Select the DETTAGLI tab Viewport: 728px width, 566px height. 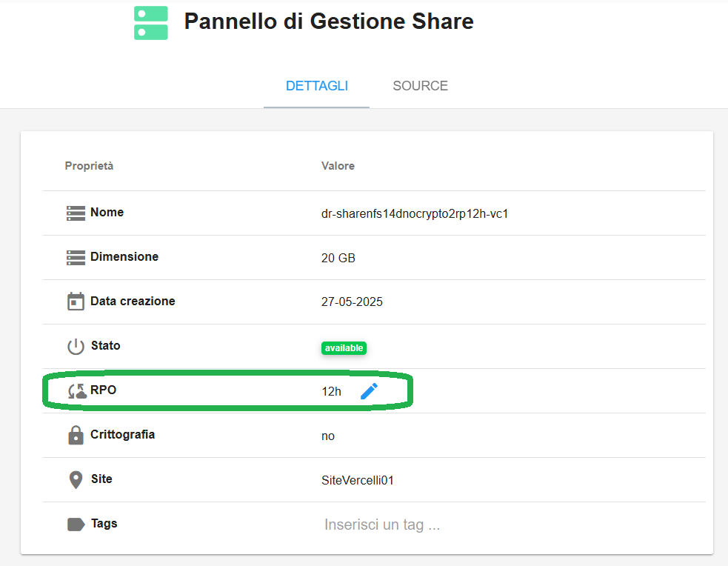(x=317, y=86)
